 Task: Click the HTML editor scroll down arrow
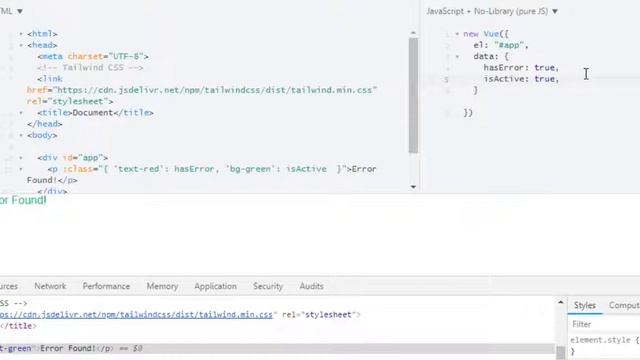413,187
